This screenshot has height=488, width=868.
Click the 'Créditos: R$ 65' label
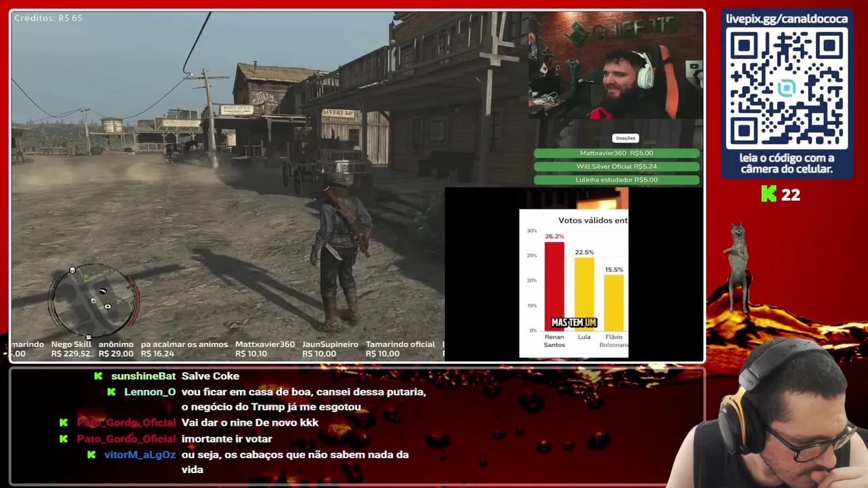pos(48,18)
